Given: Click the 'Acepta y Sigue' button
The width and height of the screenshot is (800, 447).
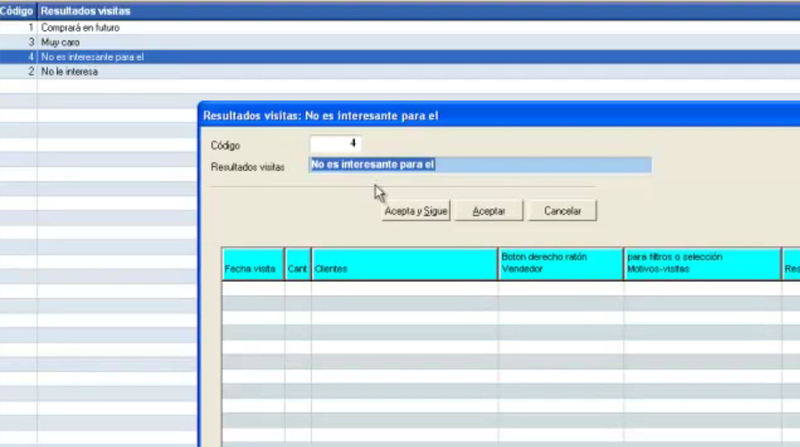Looking at the screenshot, I should [x=416, y=211].
